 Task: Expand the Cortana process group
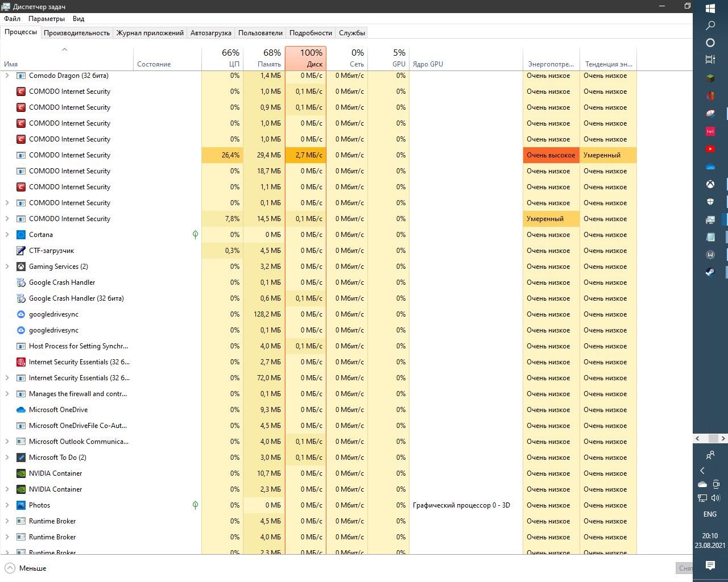pyautogui.click(x=7, y=235)
